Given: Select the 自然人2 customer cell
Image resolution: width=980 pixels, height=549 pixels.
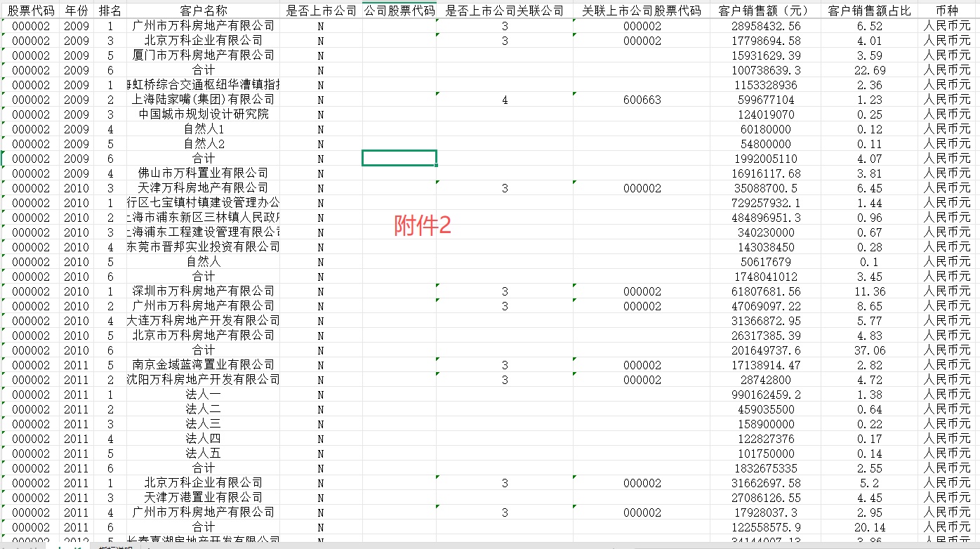Looking at the screenshot, I should click(204, 144).
